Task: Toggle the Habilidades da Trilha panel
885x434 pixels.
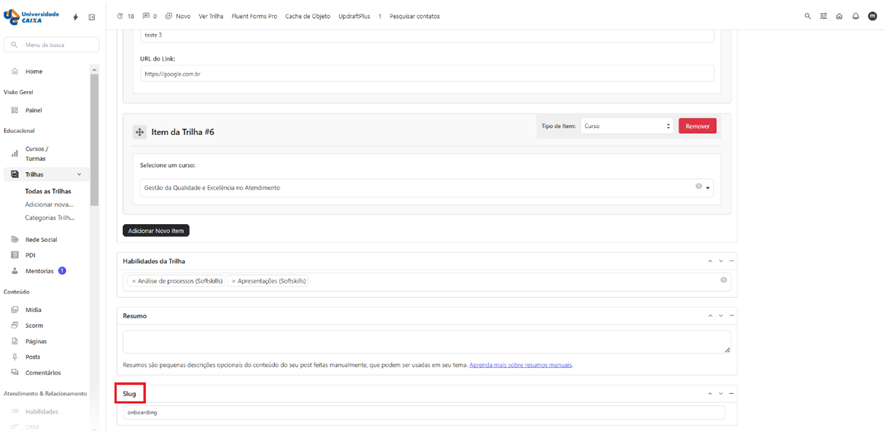Action: [x=731, y=261]
